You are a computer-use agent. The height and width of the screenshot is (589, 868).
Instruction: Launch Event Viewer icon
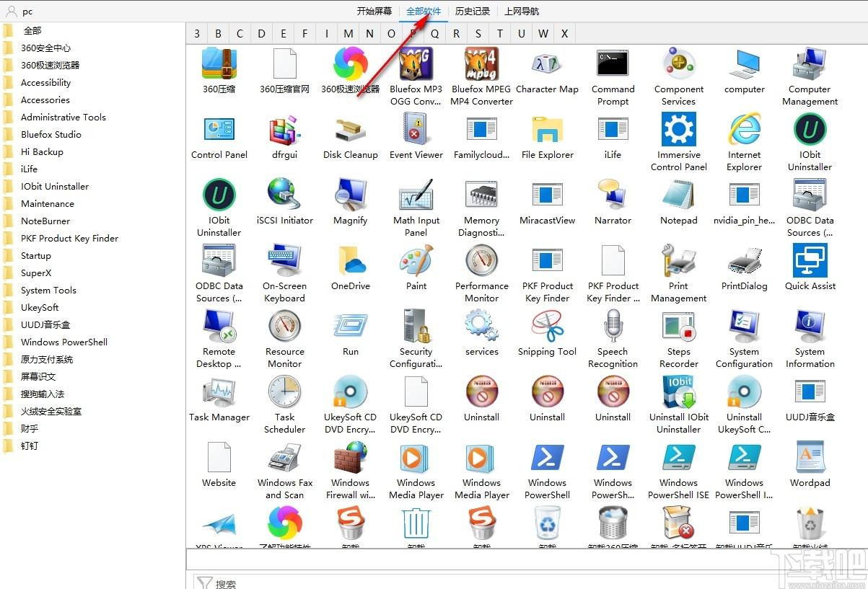416,130
